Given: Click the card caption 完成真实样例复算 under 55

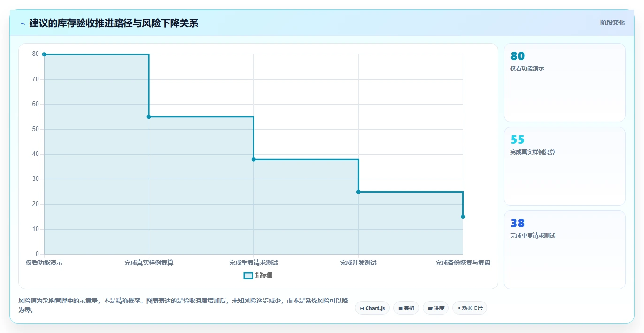Looking at the screenshot, I should coord(533,152).
